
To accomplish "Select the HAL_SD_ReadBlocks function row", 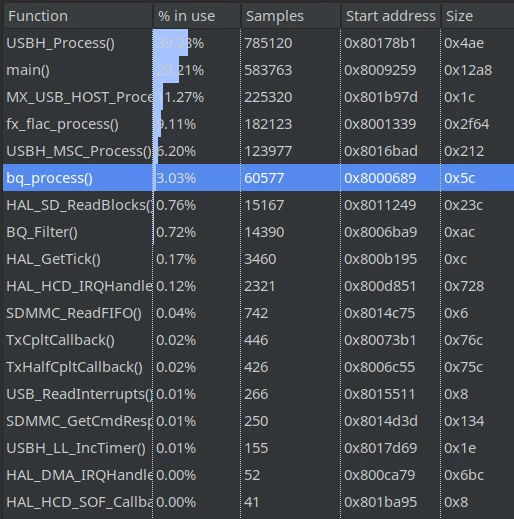I will (258, 205).
